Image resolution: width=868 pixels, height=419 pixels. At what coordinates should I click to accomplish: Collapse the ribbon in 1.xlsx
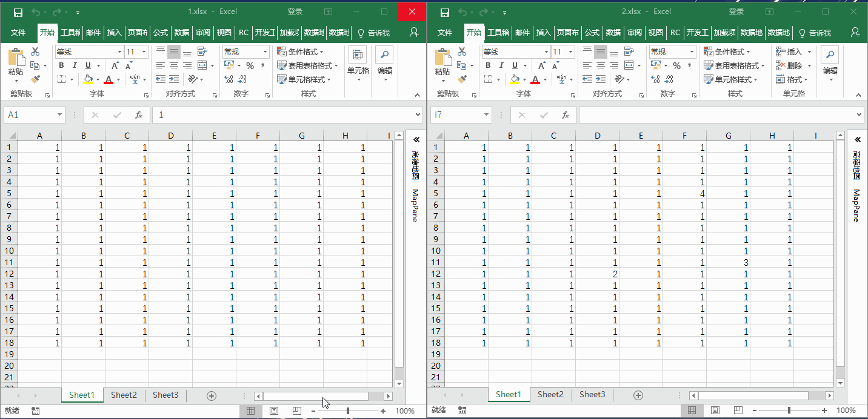[417, 95]
